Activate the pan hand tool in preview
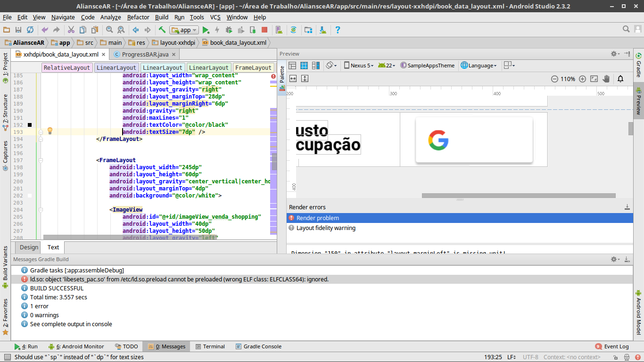 pyautogui.click(x=606, y=79)
